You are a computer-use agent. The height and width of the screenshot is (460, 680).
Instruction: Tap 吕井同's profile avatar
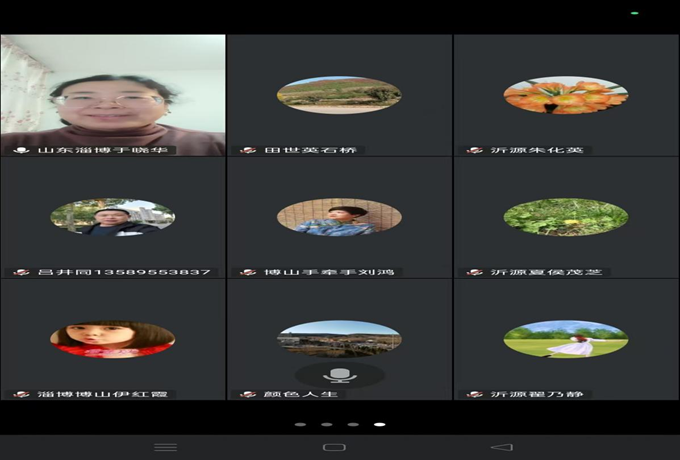[x=112, y=217]
